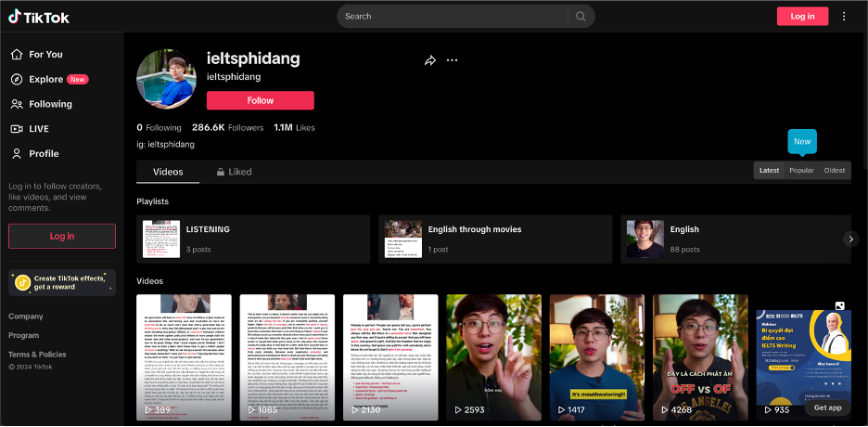This screenshot has width=868, height=427.
Task: Click the Explore compass icon
Action: coord(17,79)
